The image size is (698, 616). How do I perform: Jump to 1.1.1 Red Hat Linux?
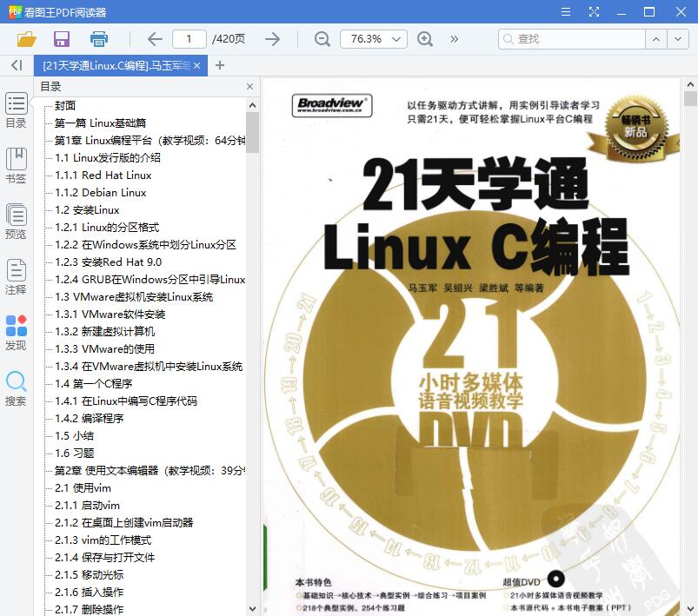pos(103,175)
